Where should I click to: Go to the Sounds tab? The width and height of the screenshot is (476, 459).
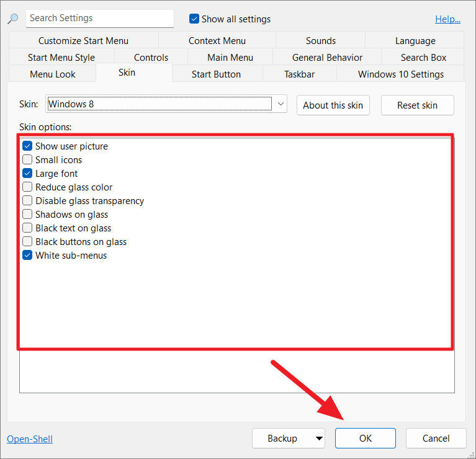coord(320,41)
